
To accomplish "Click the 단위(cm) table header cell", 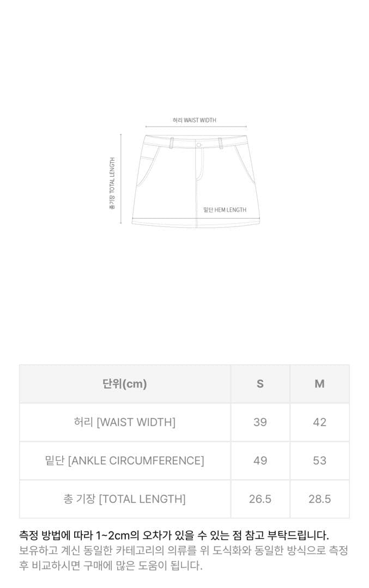I will point(125,384).
